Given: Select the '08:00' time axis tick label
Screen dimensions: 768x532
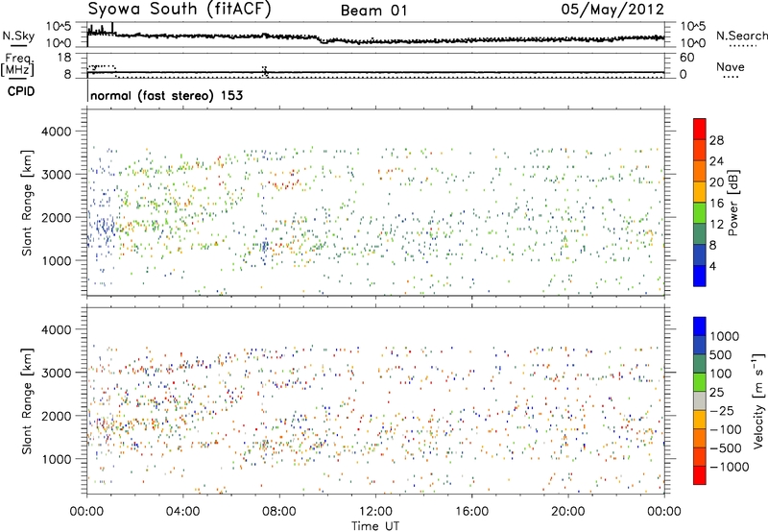Looking at the screenshot, I should click(279, 511).
